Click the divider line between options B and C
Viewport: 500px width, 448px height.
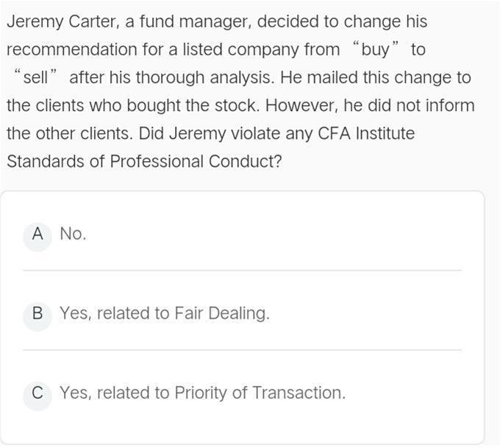[243, 349]
